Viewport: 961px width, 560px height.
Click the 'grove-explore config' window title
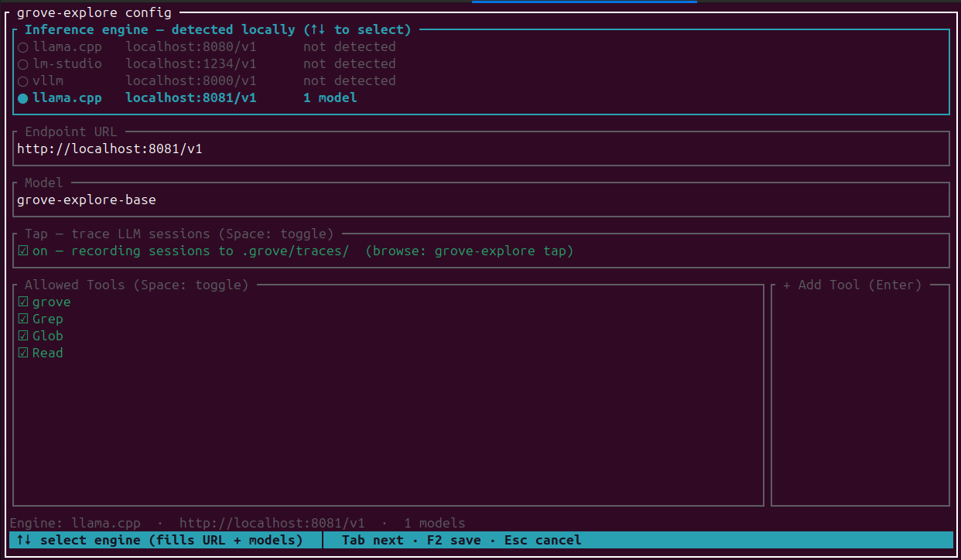94,13
